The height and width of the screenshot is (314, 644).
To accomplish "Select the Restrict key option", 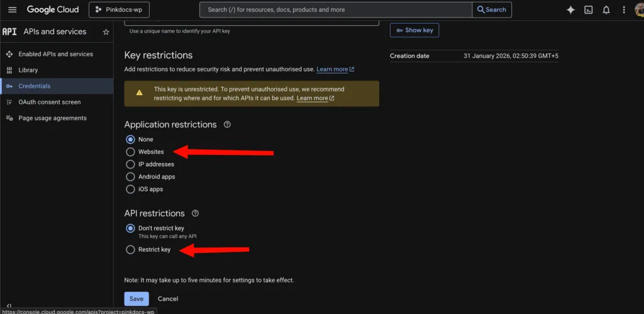I will tap(130, 250).
